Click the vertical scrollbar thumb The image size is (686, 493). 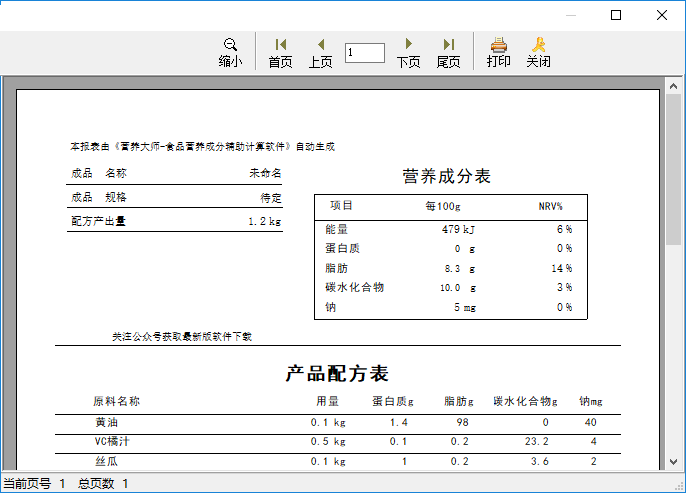(x=673, y=169)
